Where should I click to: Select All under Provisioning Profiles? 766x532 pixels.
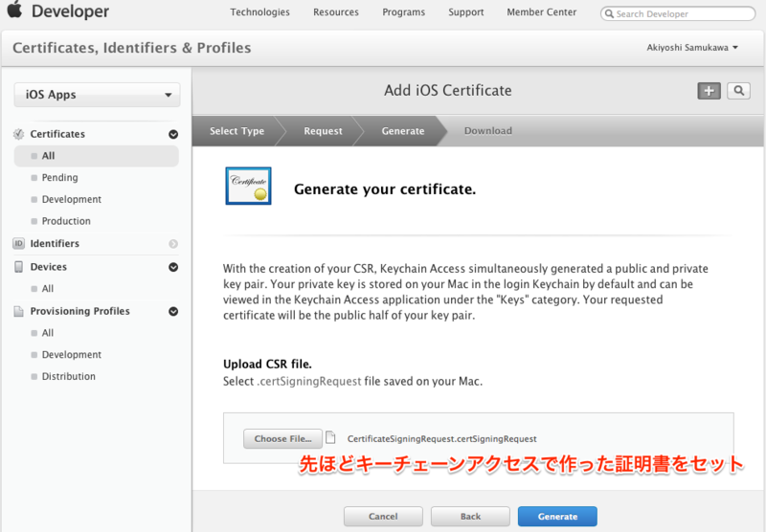pos(47,333)
